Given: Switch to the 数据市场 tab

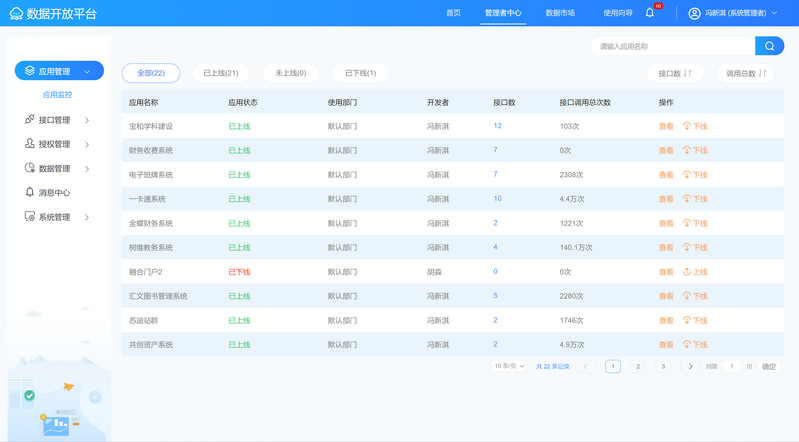Looking at the screenshot, I should pyautogui.click(x=560, y=13).
